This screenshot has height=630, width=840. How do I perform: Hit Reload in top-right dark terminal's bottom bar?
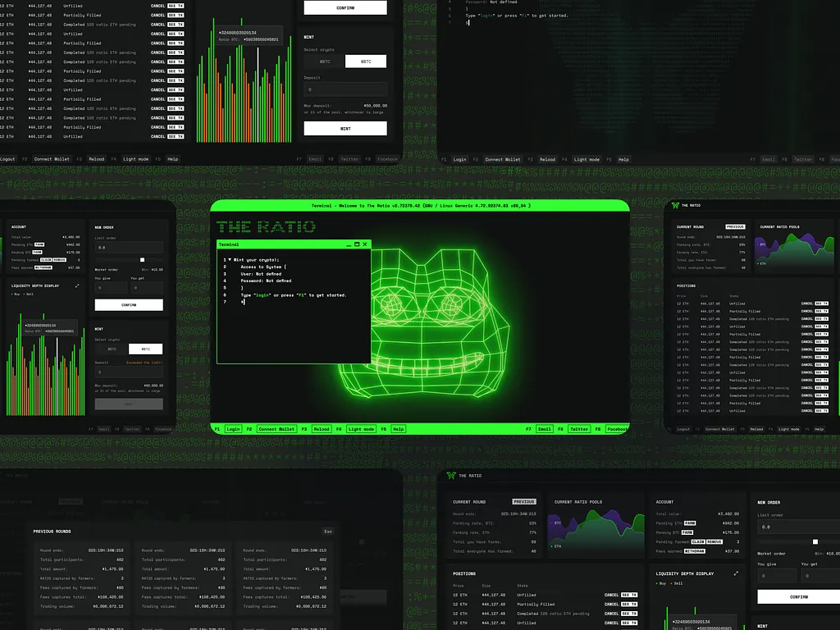click(x=547, y=160)
